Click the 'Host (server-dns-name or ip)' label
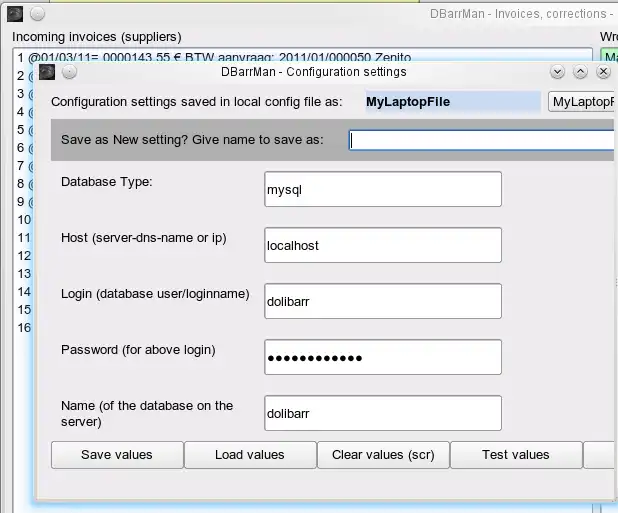Viewport: 618px width, 513px height. tap(143, 238)
